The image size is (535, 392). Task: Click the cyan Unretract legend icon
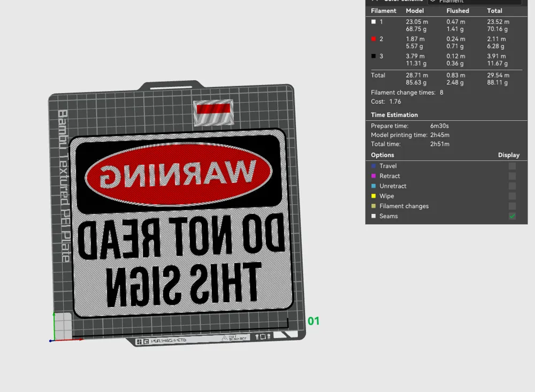[x=373, y=186]
